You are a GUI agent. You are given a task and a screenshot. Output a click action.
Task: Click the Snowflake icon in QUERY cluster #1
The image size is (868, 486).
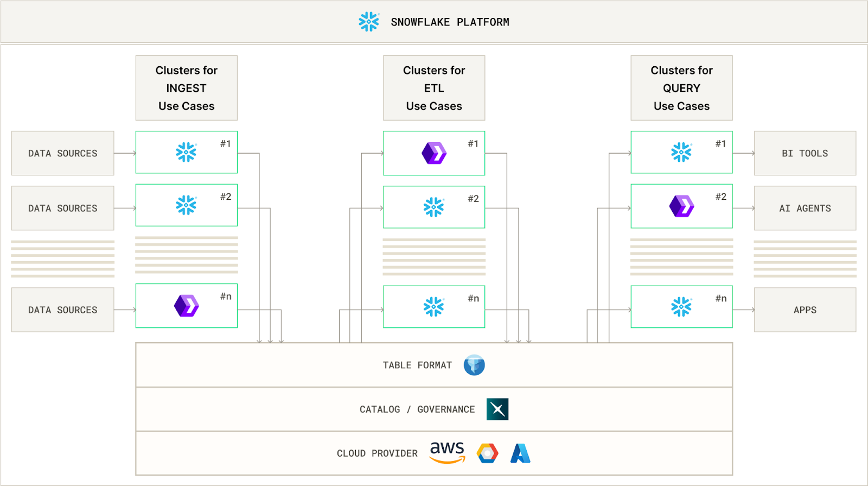pos(681,152)
